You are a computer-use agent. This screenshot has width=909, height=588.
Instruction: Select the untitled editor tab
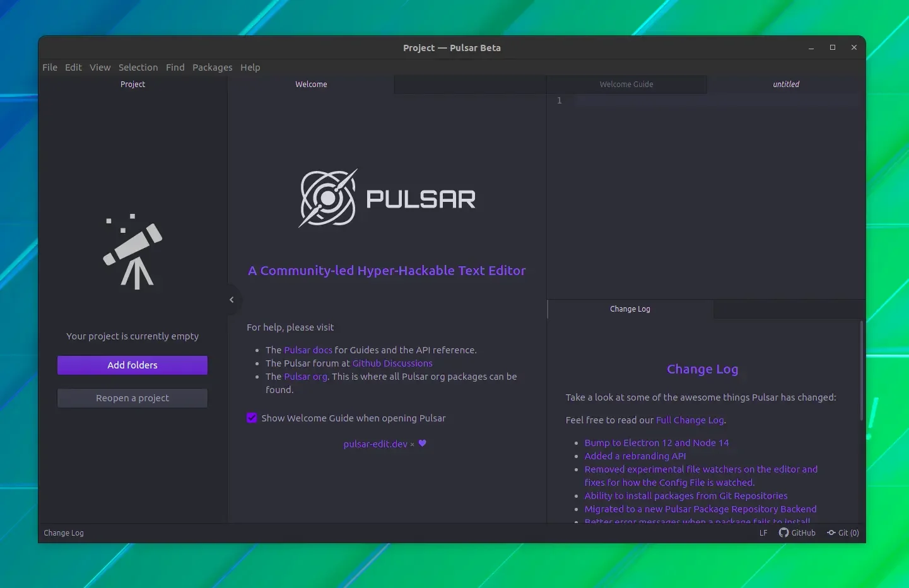(x=786, y=85)
